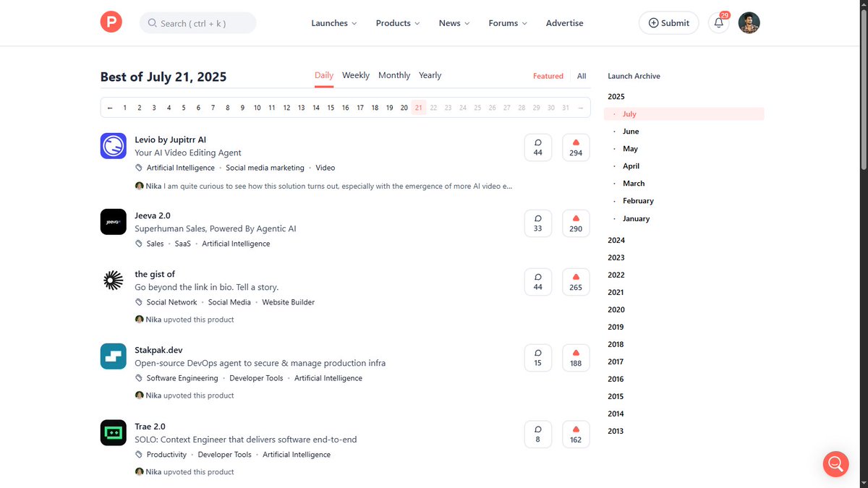The width and height of the screenshot is (868, 488).
Task: Upvote Trae 2.0 with 162 votes
Action: coord(576,433)
